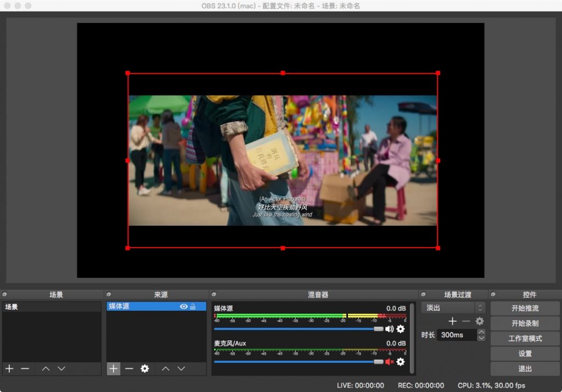Click the bottom-left red handle of the source box
The image size is (562, 392).
coord(127,248)
